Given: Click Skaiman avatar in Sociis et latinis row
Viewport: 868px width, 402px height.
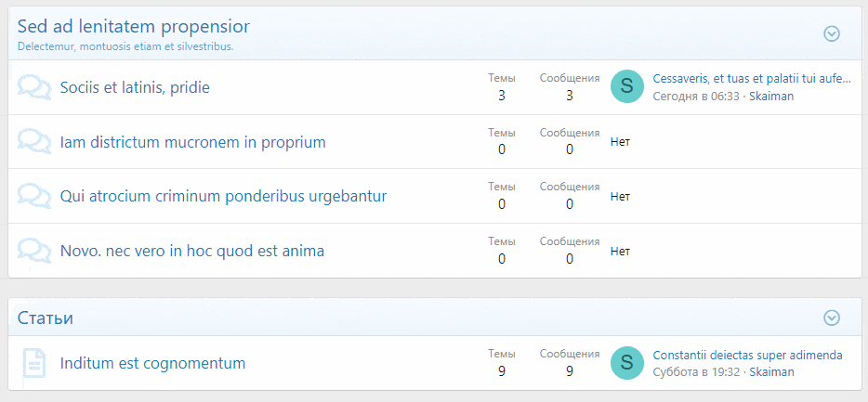Looking at the screenshot, I should point(627,86).
